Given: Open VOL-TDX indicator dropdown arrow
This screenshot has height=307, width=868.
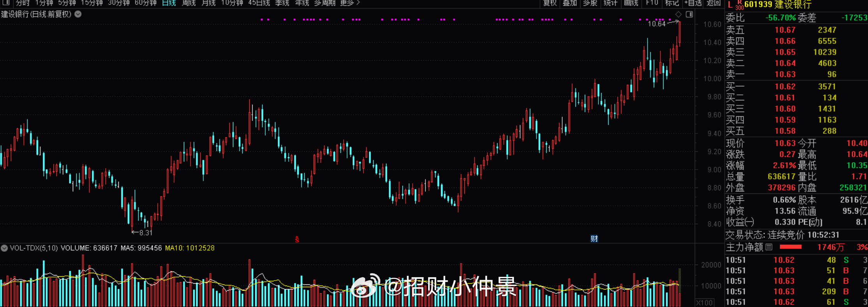Looking at the screenshot, I should pos(4,248).
